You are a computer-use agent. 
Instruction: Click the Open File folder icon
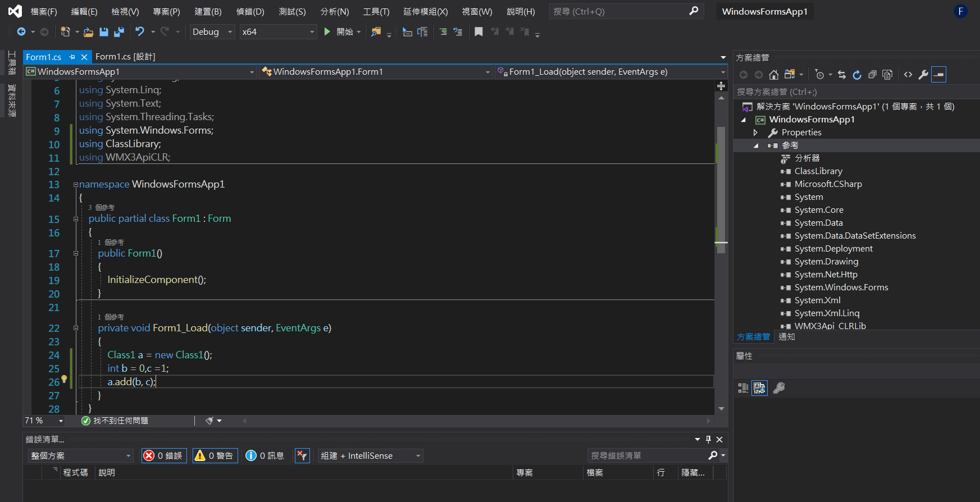tap(88, 32)
